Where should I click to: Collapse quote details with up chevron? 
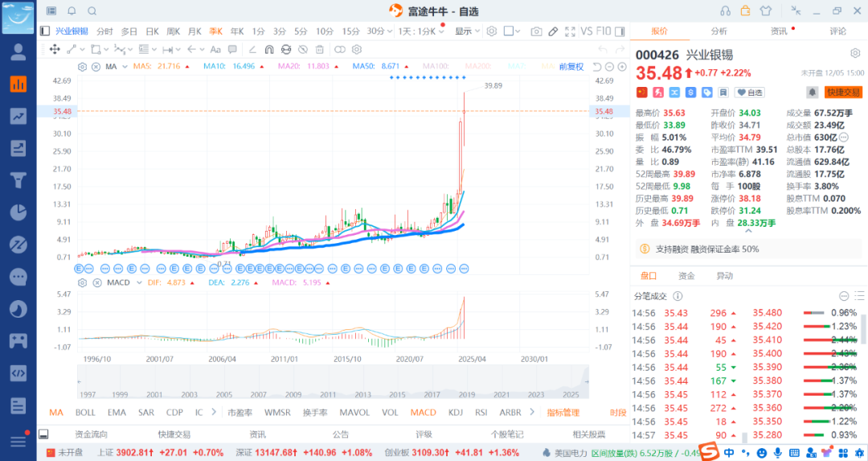[748, 231]
